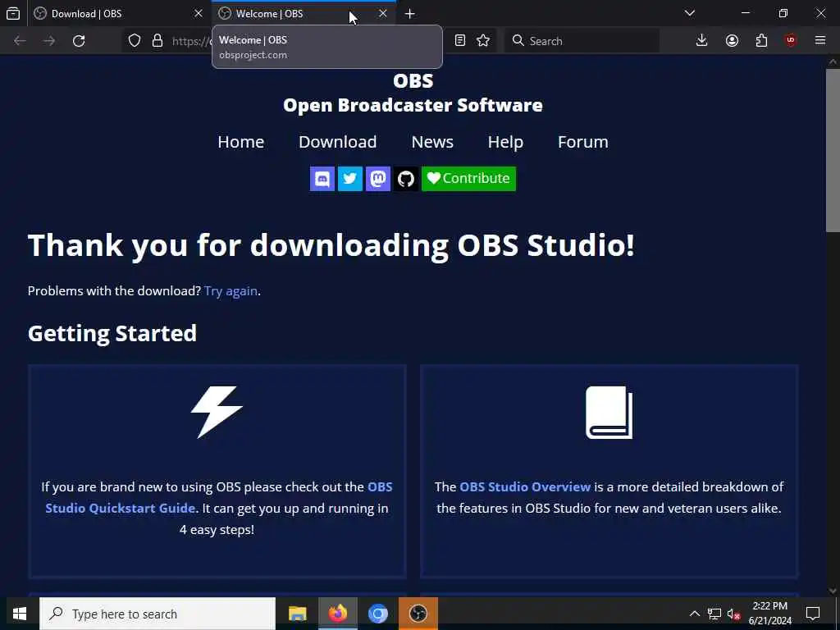This screenshot has height=630, width=840.
Task: Click the scrollbar down arrow
Action: click(x=833, y=591)
